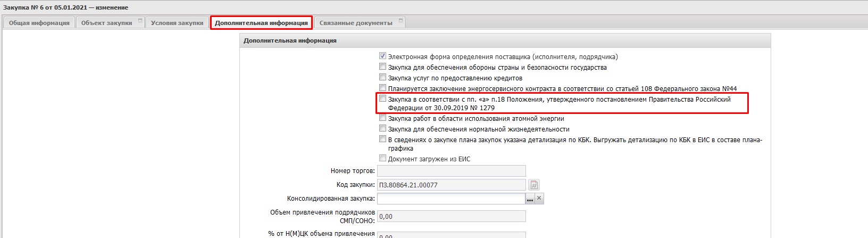The height and width of the screenshot is (238, 868).
Task: Check the энергосервисного контракта checkbox
Action: [x=382, y=88]
